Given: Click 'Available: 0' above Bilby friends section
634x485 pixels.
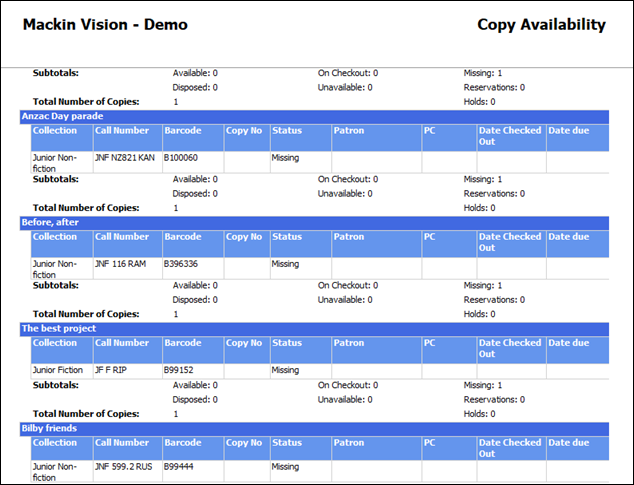Looking at the screenshot, I should point(195,385).
